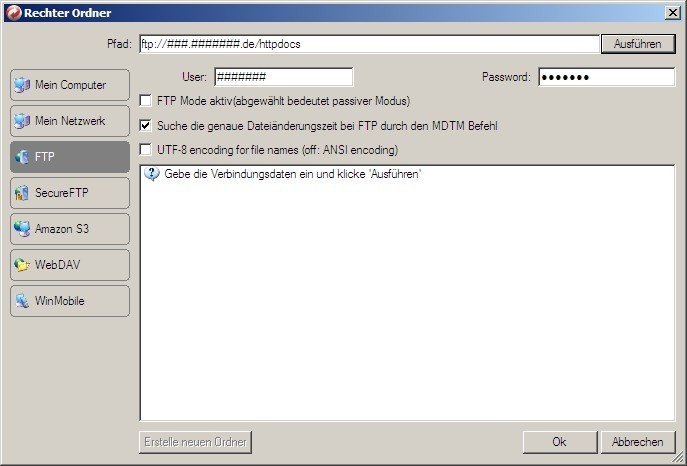This screenshot has height=466, width=687.
Task: Click the Ausführen button
Action: click(x=638, y=44)
